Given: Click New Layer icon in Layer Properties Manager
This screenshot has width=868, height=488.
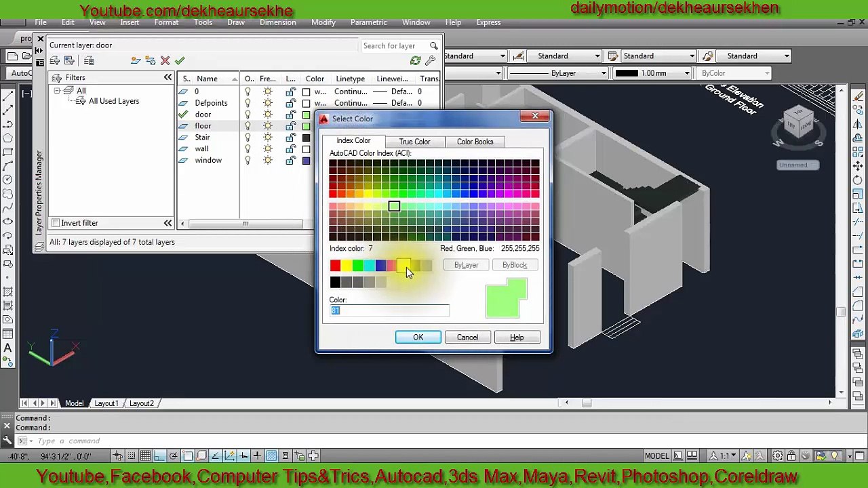Looking at the screenshot, I should pyautogui.click(x=136, y=61).
